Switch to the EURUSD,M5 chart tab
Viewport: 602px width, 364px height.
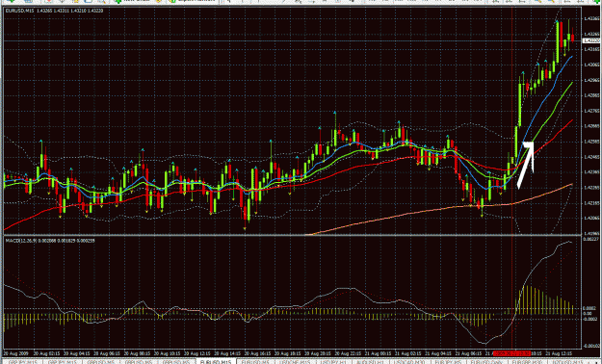(255, 361)
